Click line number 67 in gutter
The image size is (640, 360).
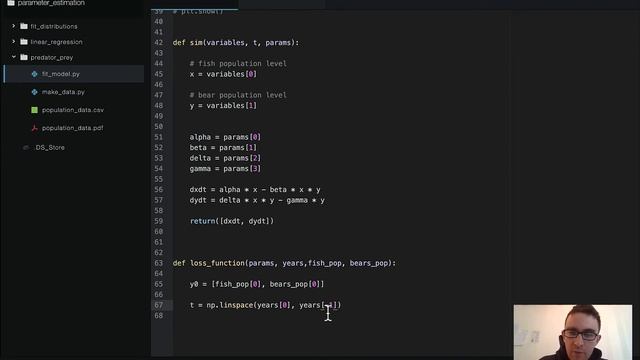click(x=158, y=305)
